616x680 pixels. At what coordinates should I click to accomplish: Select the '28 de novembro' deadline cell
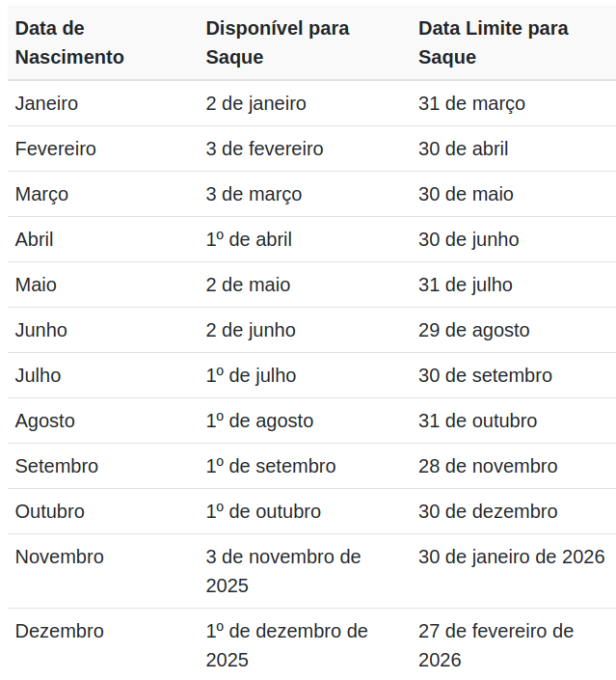pos(487,466)
